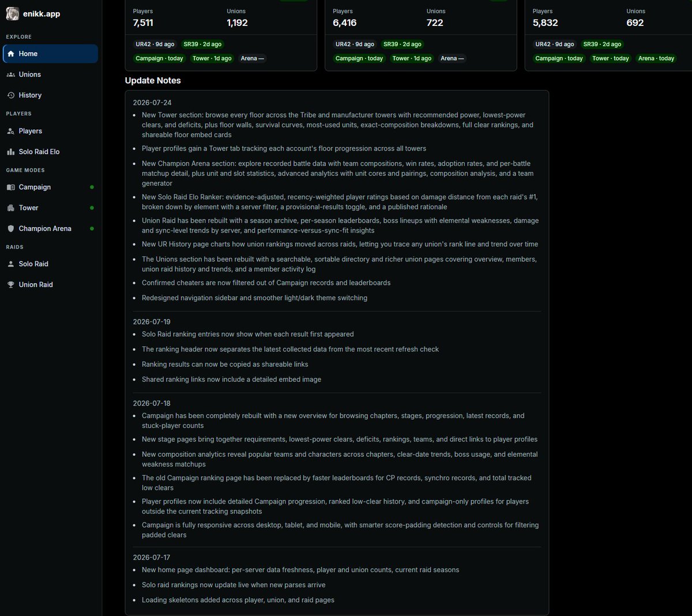Click 'Arena · today' in the 5,832 players card
The image size is (692, 616).
pos(656,58)
